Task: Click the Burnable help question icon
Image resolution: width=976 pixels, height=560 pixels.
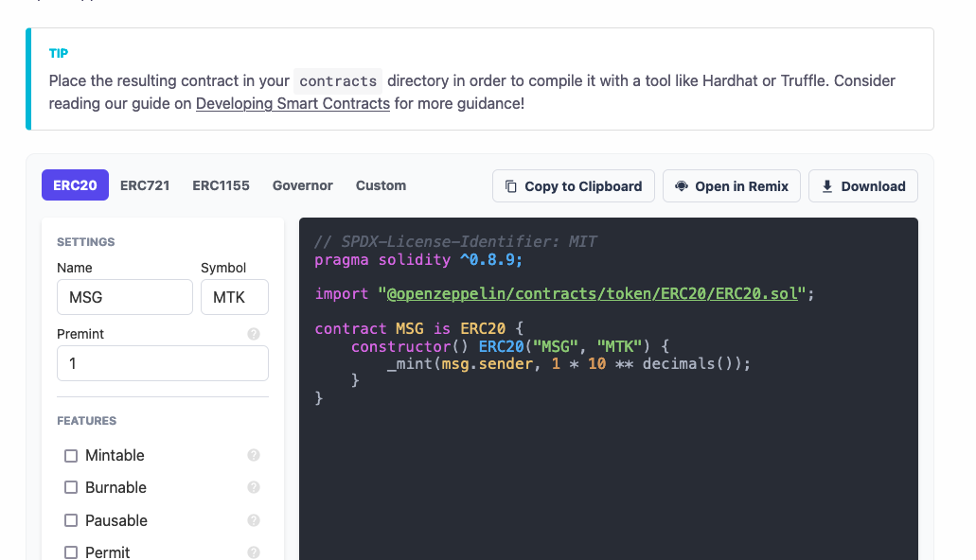Action: pos(254,487)
